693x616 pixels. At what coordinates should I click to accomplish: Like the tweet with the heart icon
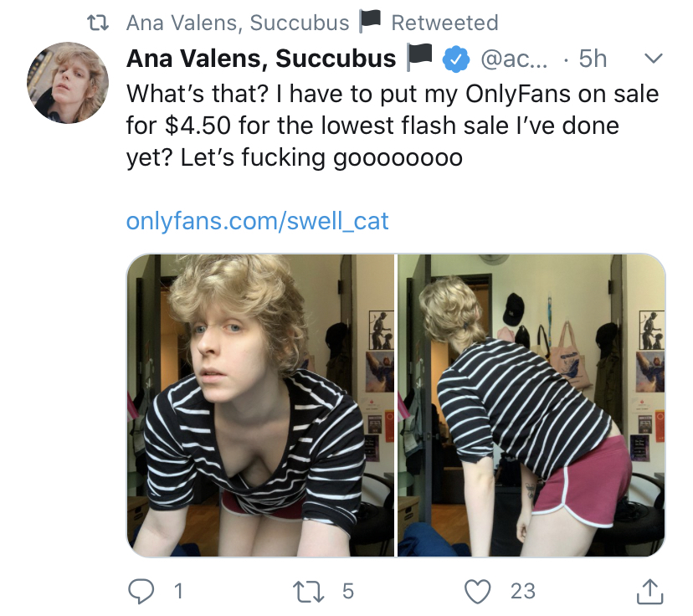pos(479,591)
